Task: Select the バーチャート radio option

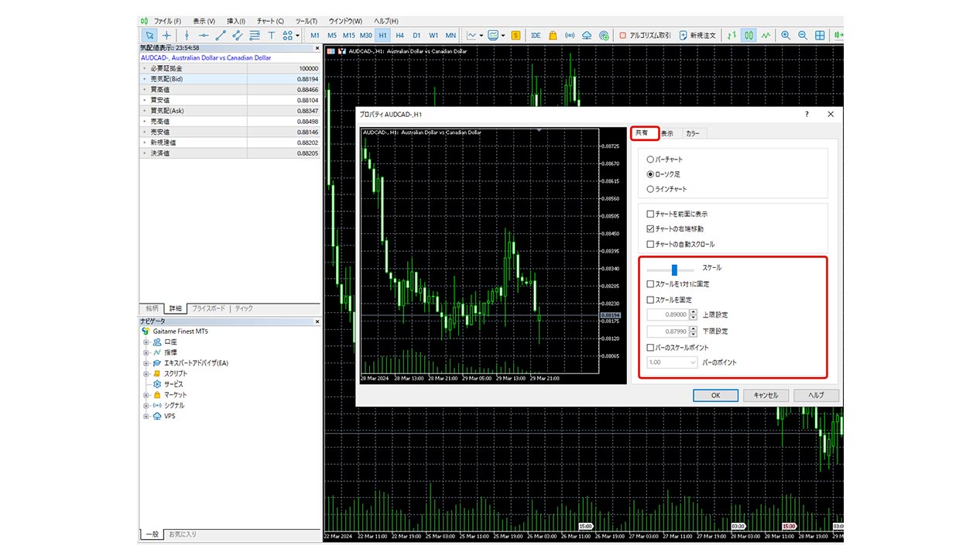Action: (x=665, y=160)
